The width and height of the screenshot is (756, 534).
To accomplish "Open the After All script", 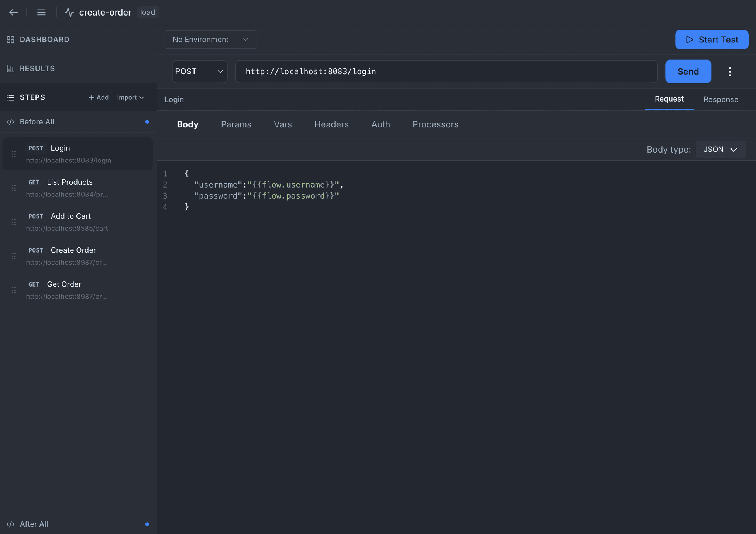I will [78, 524].
